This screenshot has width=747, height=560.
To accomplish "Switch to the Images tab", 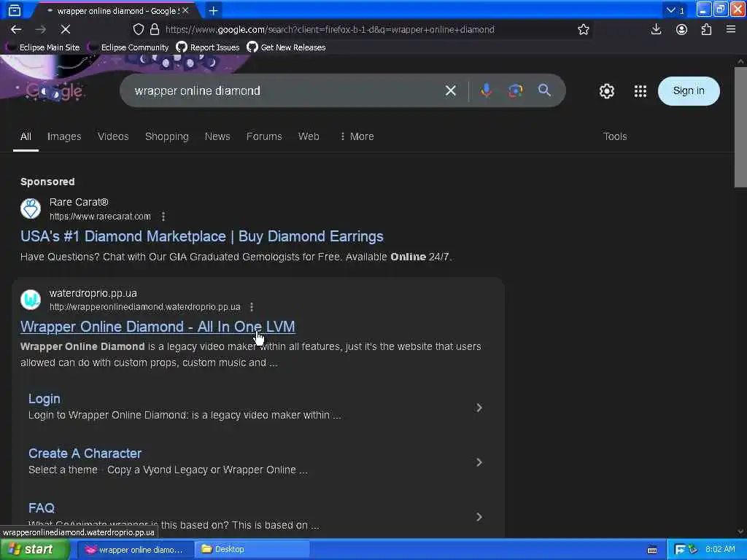I will (64, 136).
